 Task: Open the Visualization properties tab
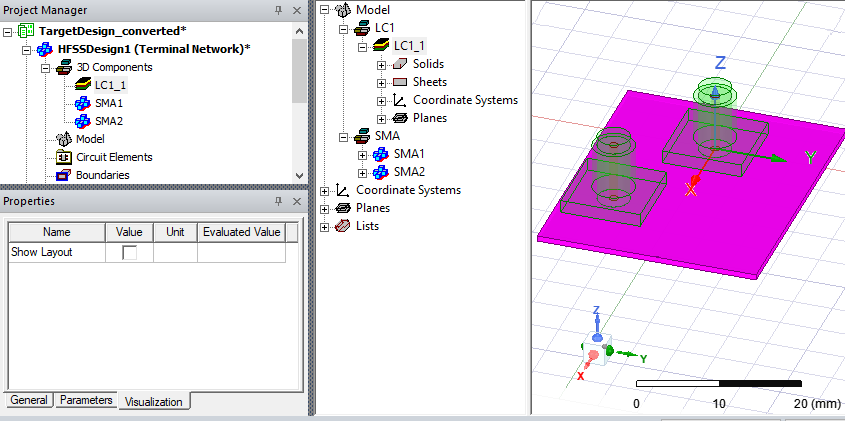[x=154, y=402]
